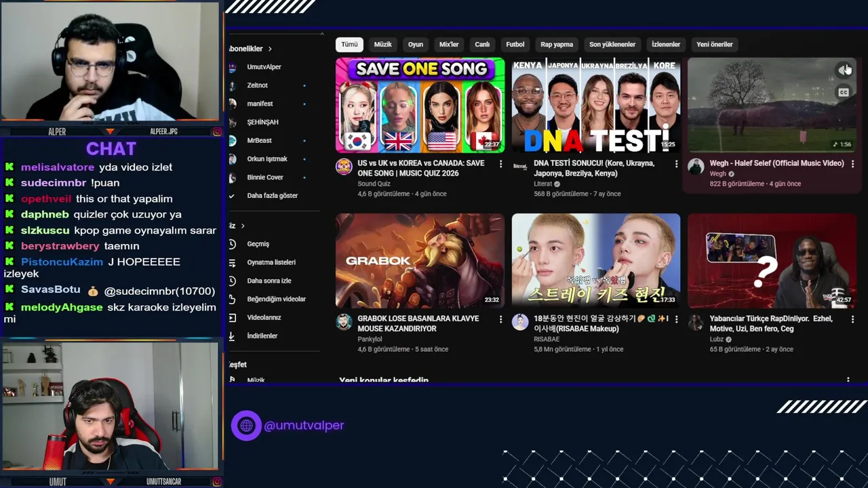Image resolution: width=868 pixels, height=488 pixels.
Task: Open the Pankylol channel name link
Action: click(370, 339)
